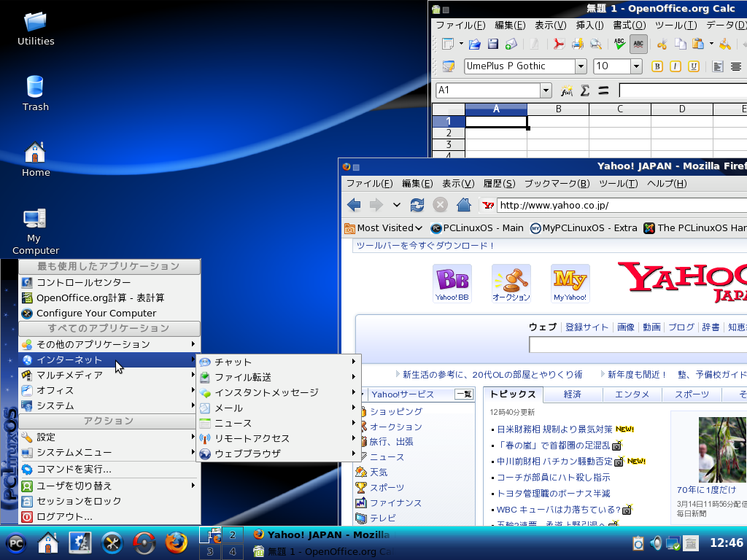This screenshot has width=747, height=560.
Task: Toggle Underline formatting in Calc
Action: tap(694, 66)
